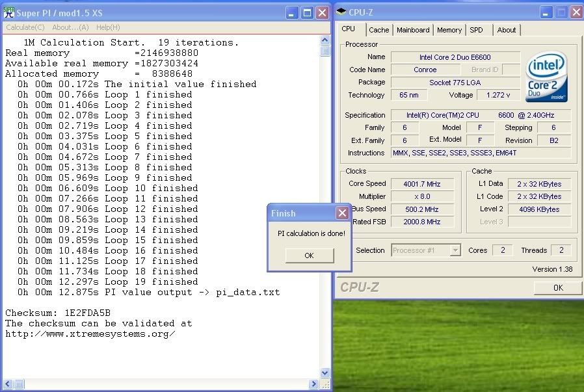Image resolution: width=584 pixels, height=392 pixels.
Task: Close the Super PI window
Action: (x=322, y=13)
